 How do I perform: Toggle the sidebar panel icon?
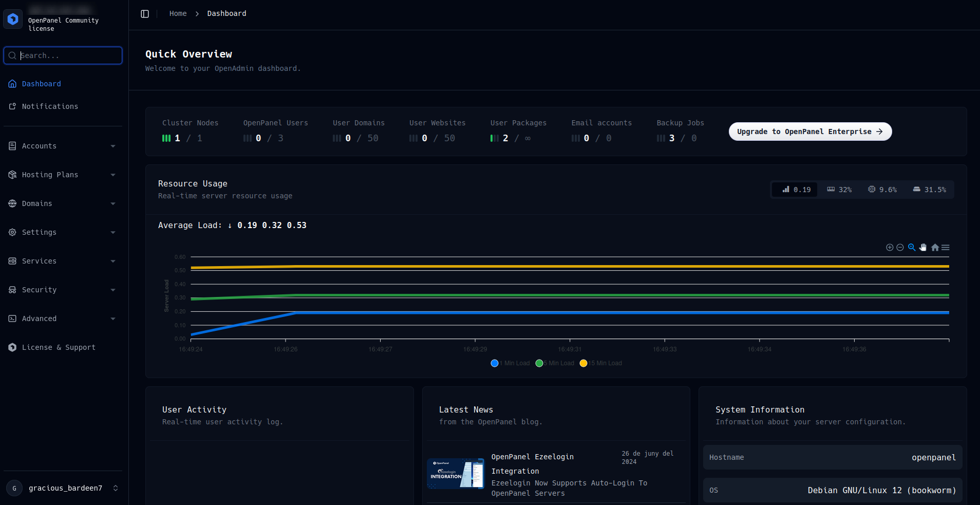[145, 14]
